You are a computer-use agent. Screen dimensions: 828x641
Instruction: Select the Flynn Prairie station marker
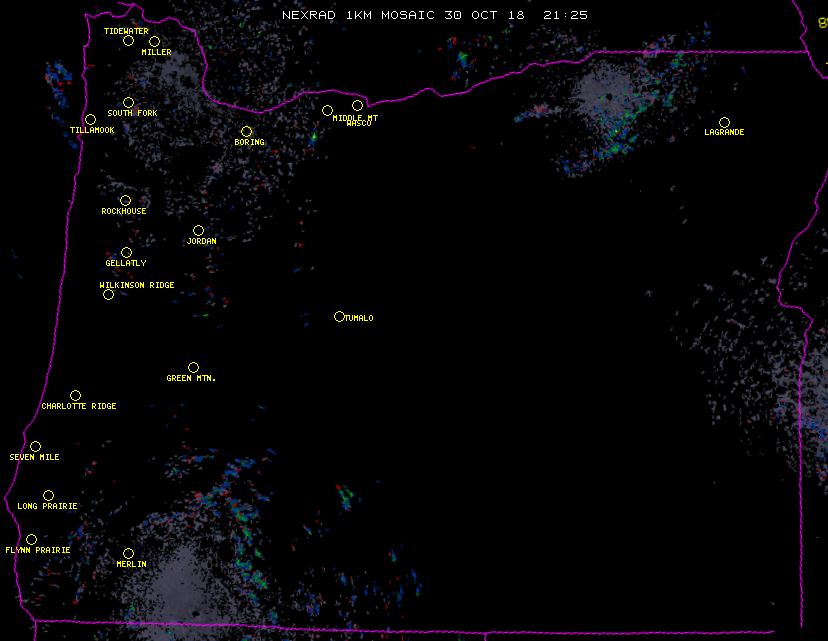31,539
